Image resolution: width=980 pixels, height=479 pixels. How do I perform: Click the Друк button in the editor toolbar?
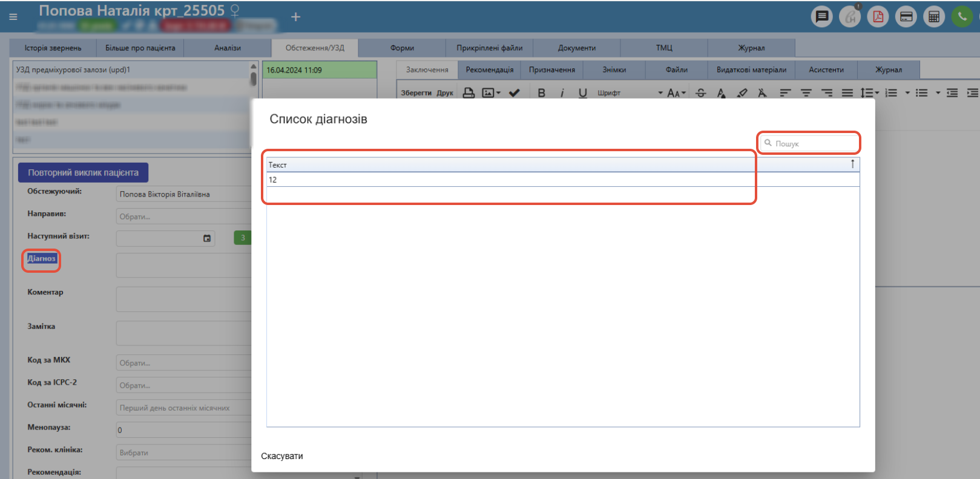445,93
